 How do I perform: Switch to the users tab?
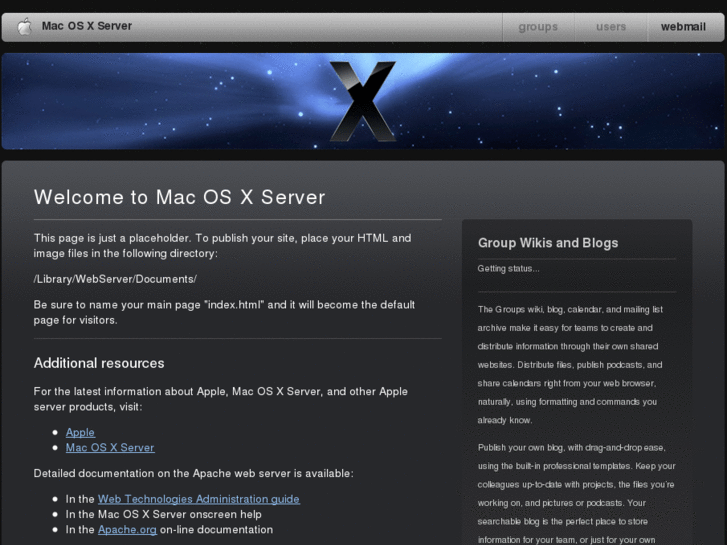click(x=611, y=27)
